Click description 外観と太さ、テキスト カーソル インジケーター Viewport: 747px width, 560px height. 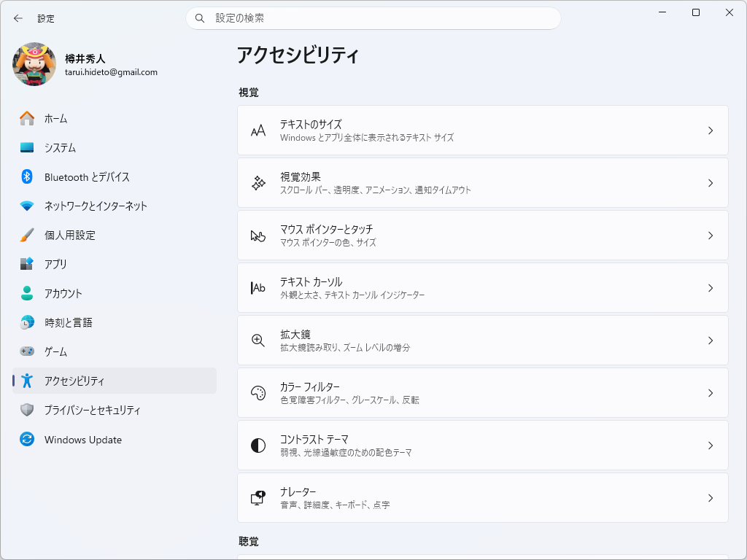352,295
